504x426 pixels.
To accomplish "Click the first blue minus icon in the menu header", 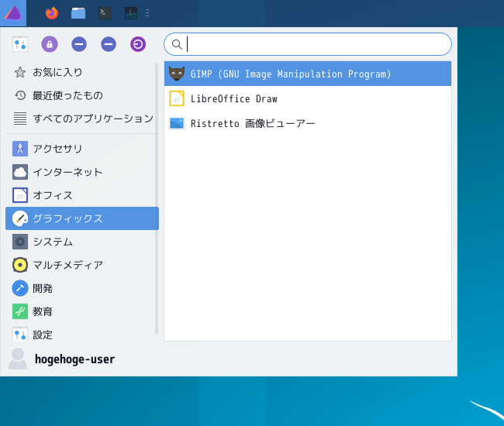I will 79,44.
